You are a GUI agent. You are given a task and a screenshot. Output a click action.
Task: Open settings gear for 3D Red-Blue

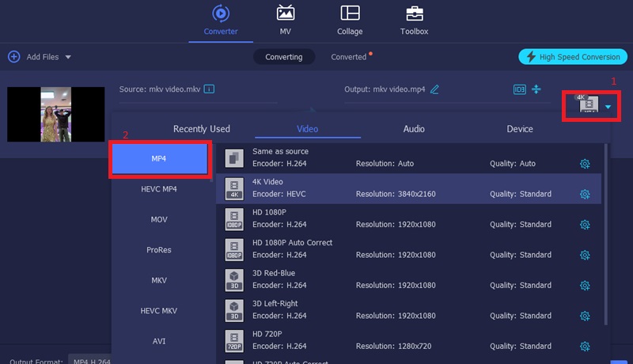(x=585, y=286)
